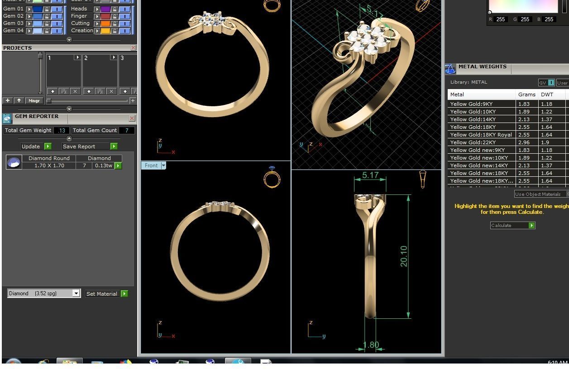Open the purple Heads layer color swatch
569x392 pixels.
point(105,9)
